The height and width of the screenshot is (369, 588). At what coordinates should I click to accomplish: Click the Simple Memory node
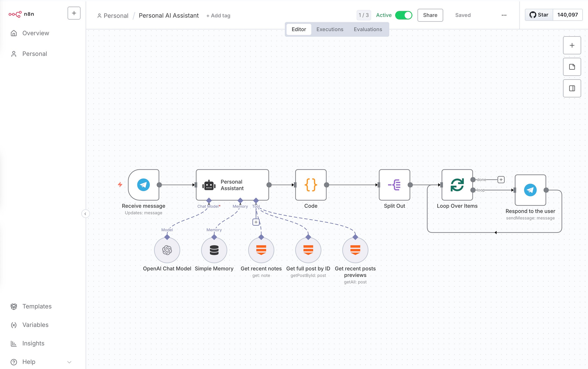214,250
